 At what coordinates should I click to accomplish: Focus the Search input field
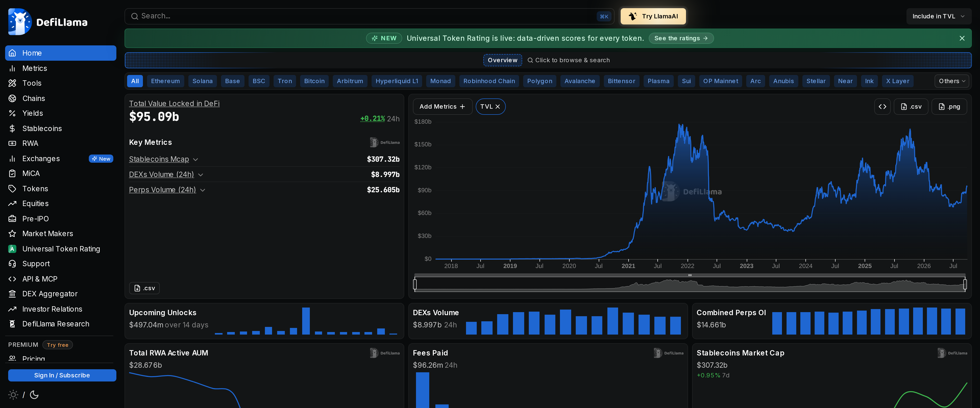point(369,16)
